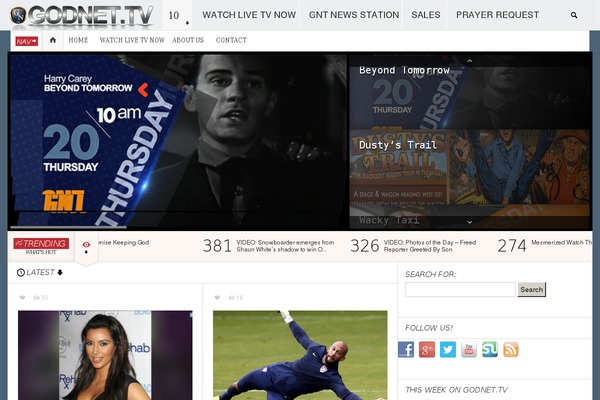Click the SEARCH FOR input field
Image resolution: width=600 pixels, height=400 pixels.
(460, 289)
